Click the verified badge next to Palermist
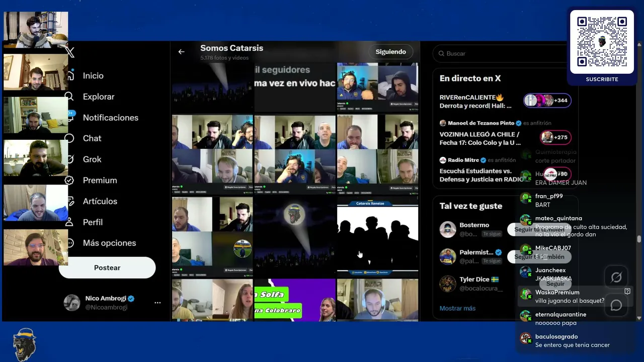This screenshot has width=644, height=362. 499,252
